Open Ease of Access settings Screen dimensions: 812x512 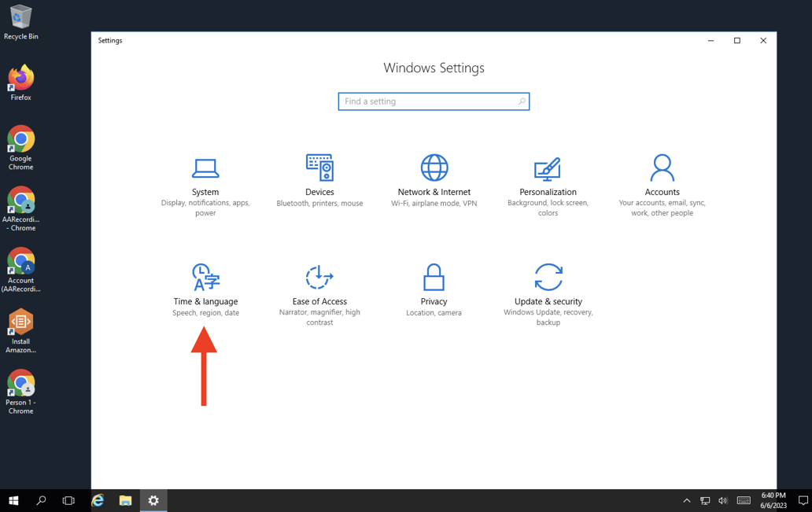pyautogui.click(x=319, y=295)
